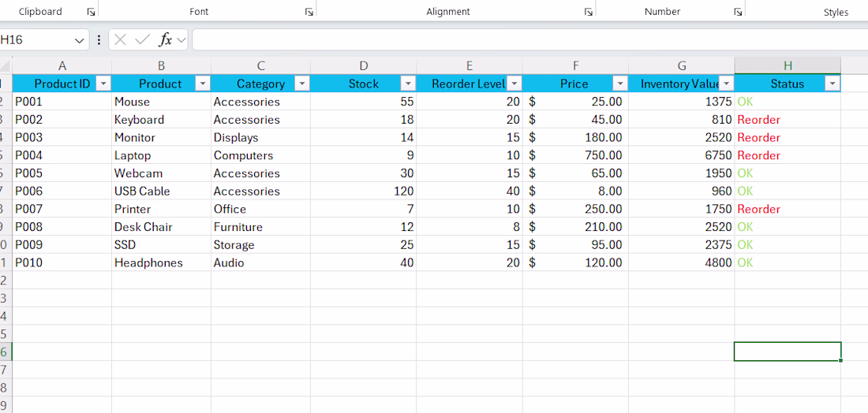
Task: Select the inventory value 4800
Action: (x=682, y=262)
